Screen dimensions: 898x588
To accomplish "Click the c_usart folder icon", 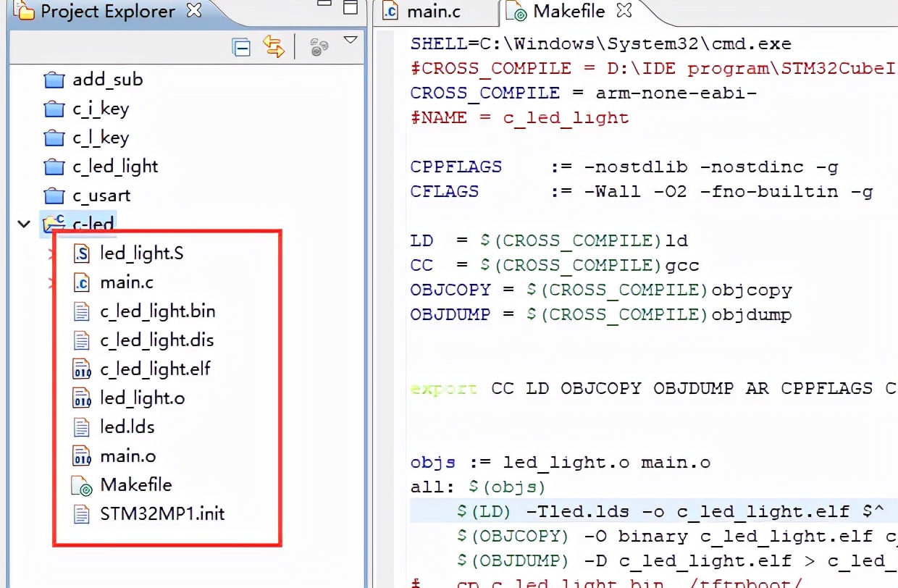I will click(54, 196).
